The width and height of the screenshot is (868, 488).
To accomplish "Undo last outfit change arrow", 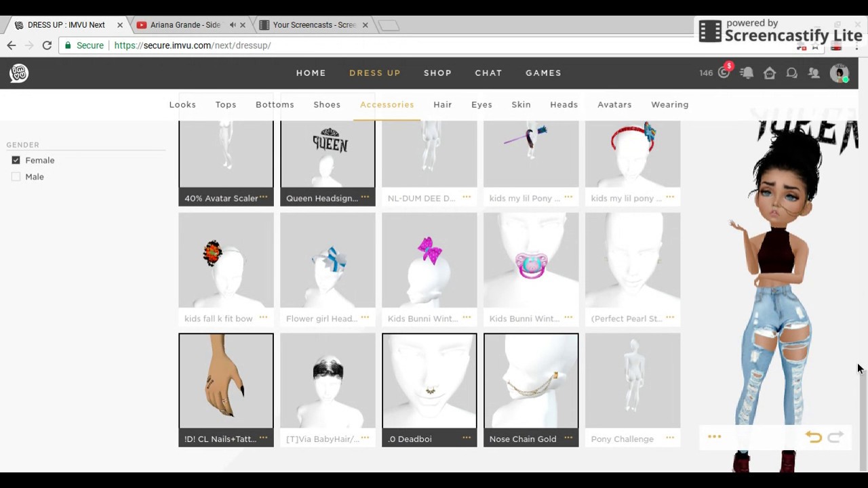I will [x=814, y=437].
